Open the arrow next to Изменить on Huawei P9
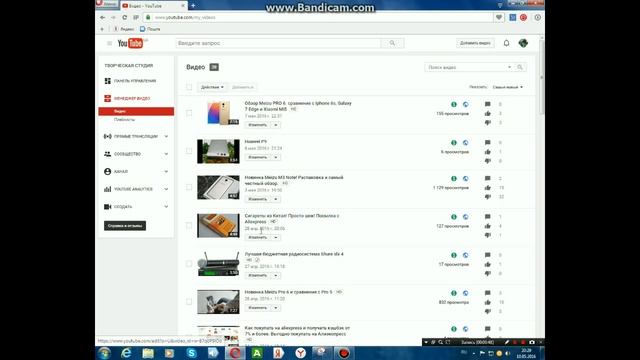The image size is (640, 360). (x=276, y=157)
